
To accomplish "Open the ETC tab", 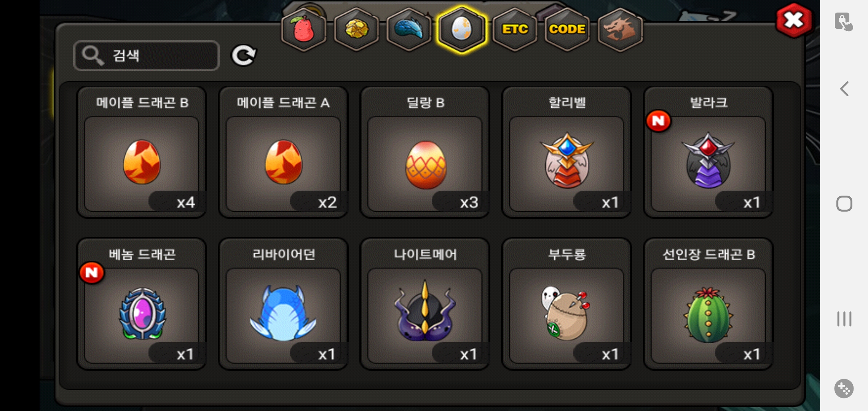I will pyautogui.click(x=515, y=30).
